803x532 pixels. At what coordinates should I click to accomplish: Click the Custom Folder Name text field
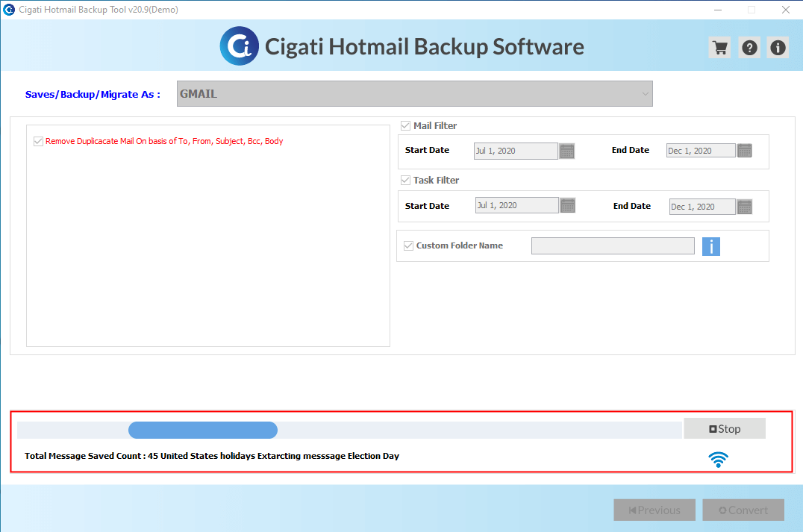[x=613, y=245]
